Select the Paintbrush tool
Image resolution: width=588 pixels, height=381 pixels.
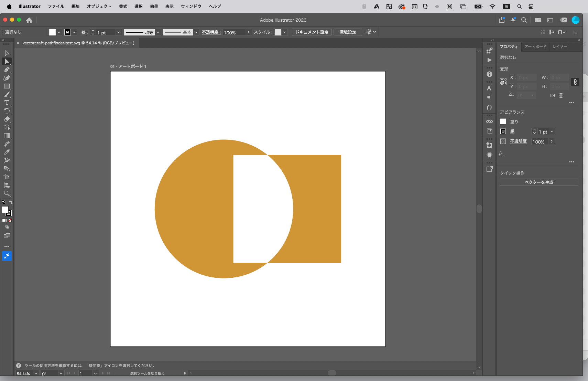[7, 94]
